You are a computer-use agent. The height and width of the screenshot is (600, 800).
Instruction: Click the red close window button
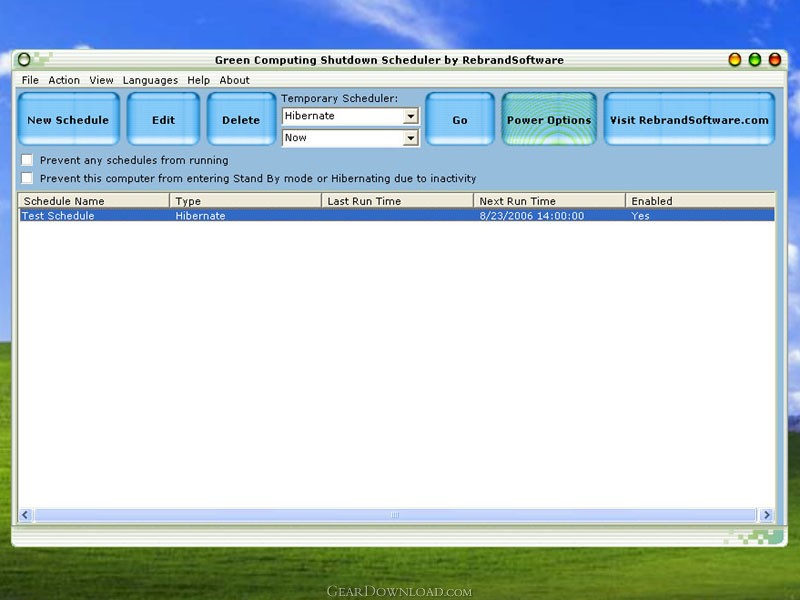pos(774,60)
